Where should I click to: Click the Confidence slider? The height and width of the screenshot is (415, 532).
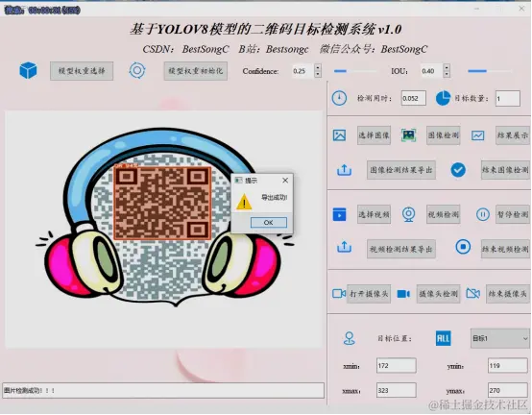[355, 71]
